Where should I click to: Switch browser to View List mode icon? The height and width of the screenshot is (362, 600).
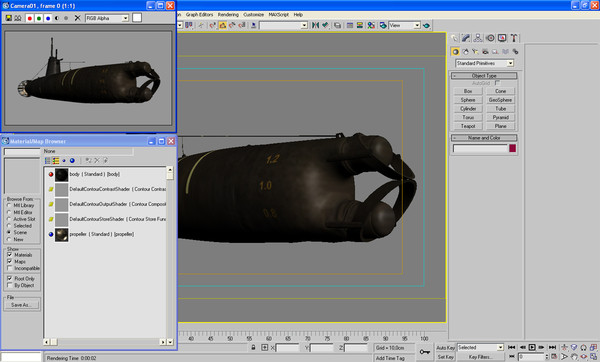click(48, 161)
